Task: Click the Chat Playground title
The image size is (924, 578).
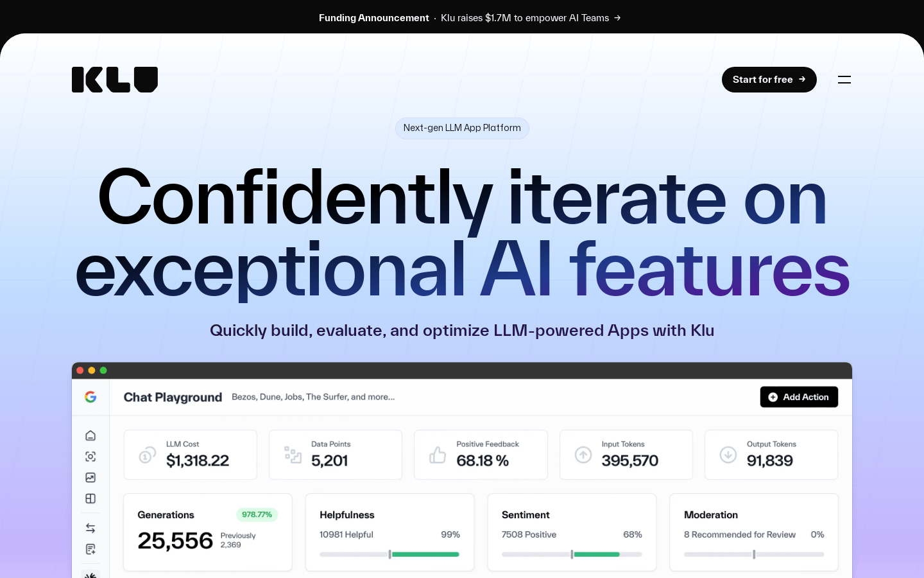Action: tap(173, 398)
